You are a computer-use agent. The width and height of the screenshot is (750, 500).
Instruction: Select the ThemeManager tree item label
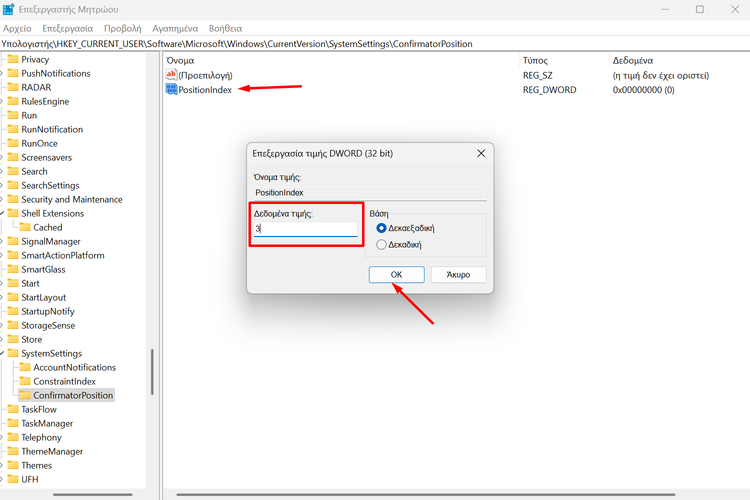tap(52, 451)
